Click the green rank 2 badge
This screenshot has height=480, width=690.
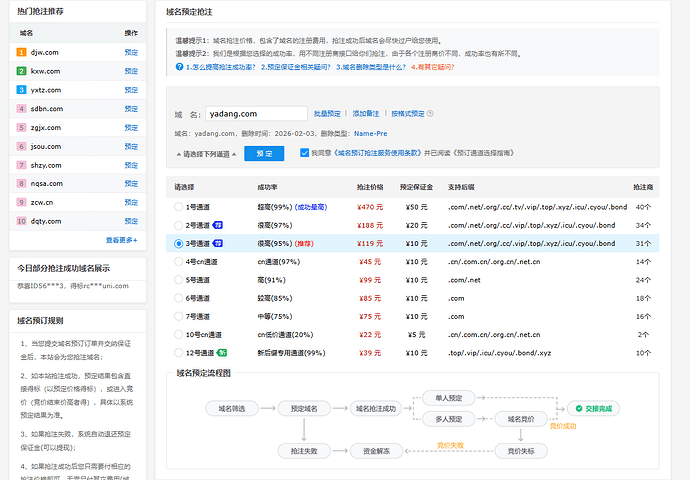[x=21, y=71]
